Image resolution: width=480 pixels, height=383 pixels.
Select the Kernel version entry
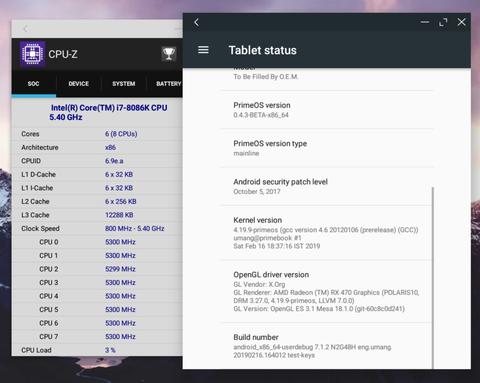pyautogui.click(x=327, y=233)
